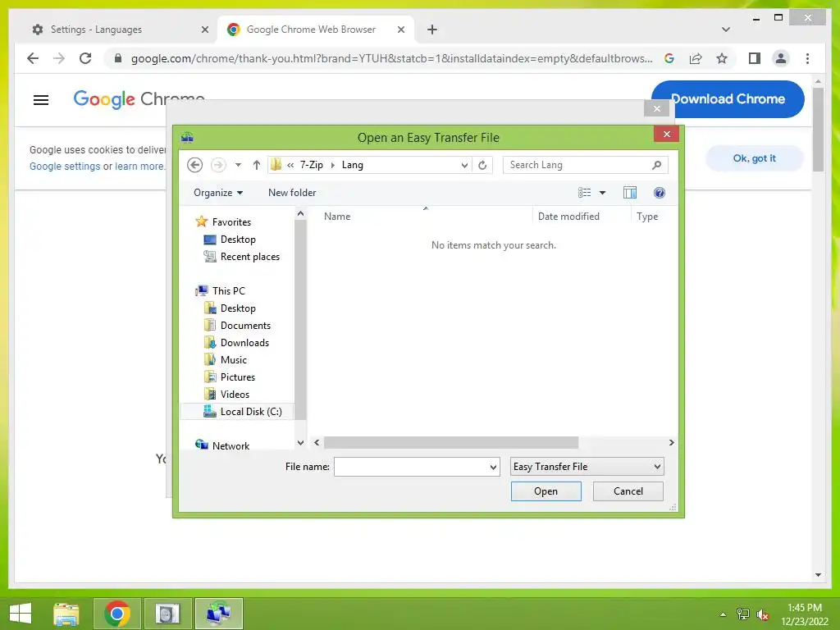Open Documents folder in sidebar
This screenshot has height=630, width=840.
click(x=245, y=325)
